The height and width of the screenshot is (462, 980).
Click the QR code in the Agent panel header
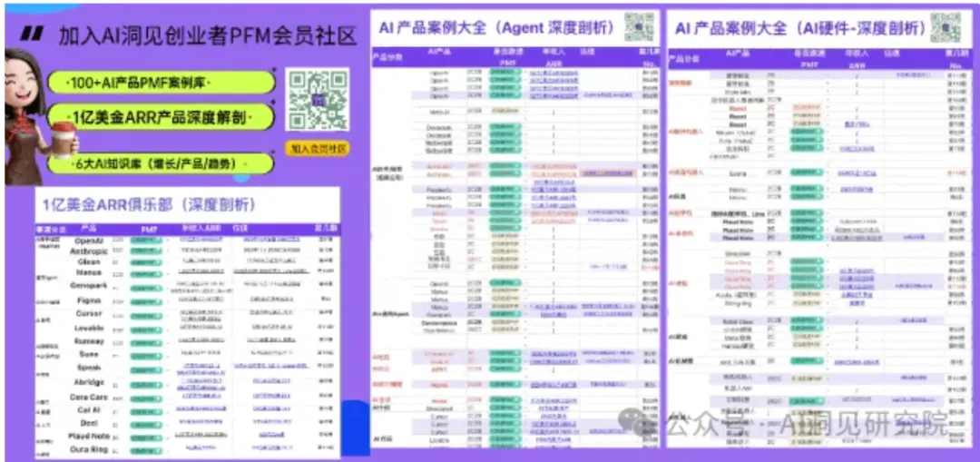[638, 27]
